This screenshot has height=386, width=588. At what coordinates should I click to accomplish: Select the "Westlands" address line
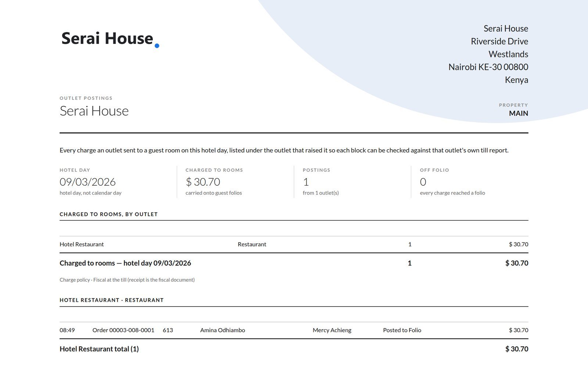pyautogui.click(x=508, y=54)
